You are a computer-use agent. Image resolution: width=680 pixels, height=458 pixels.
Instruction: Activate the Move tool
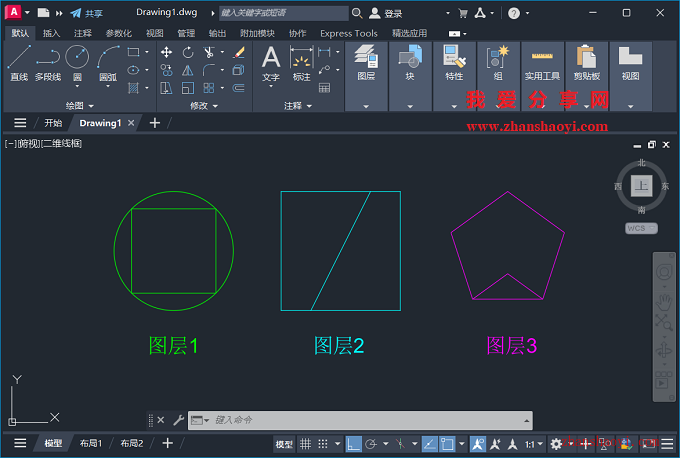click(166, 52)
